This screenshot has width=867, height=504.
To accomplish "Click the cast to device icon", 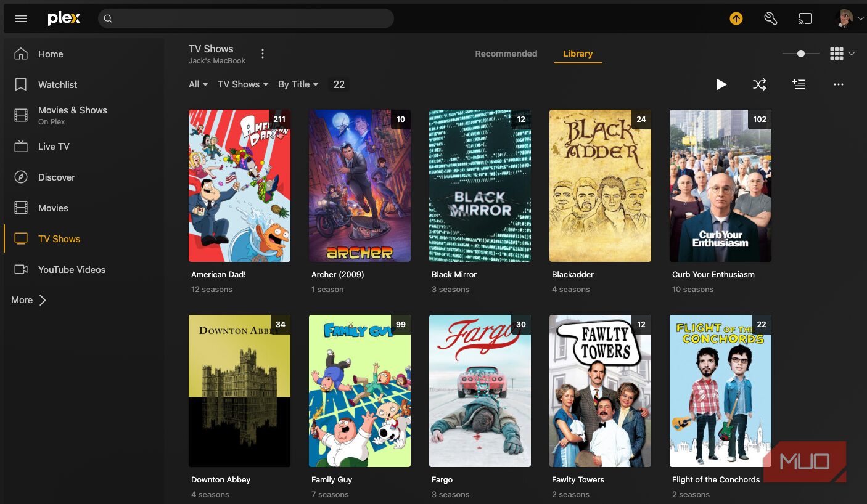I will pos(805,18).
